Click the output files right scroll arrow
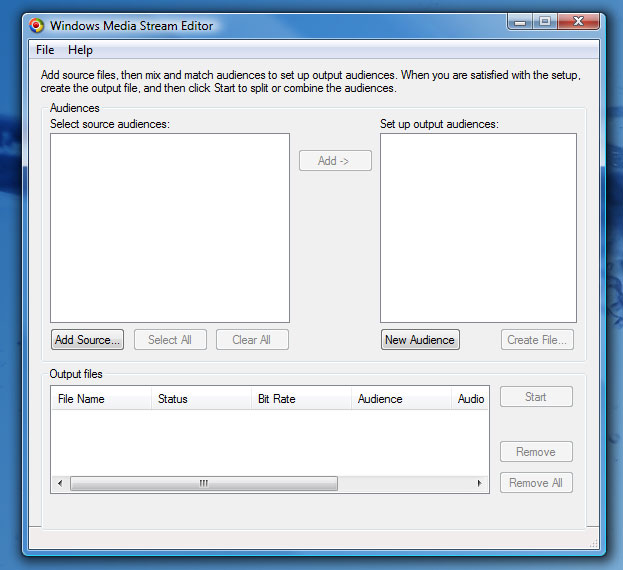Screen dimensions: 623x570 point(479,483)
